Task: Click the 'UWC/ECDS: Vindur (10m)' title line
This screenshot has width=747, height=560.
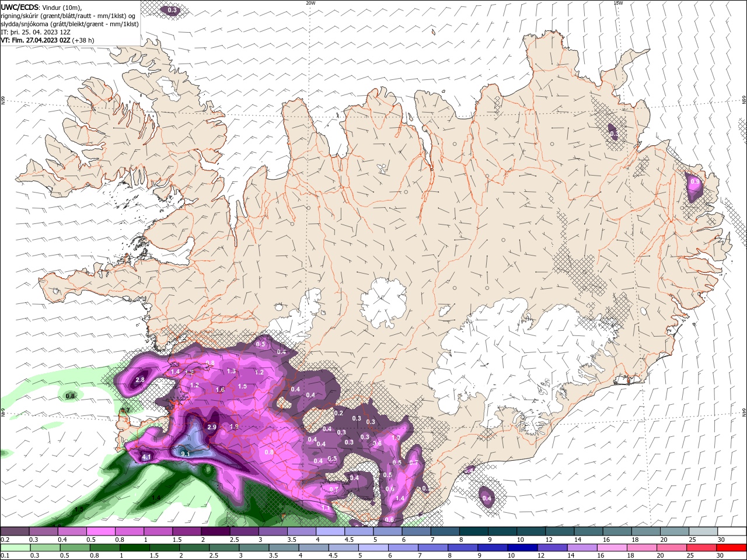Action: pos(41,7)
